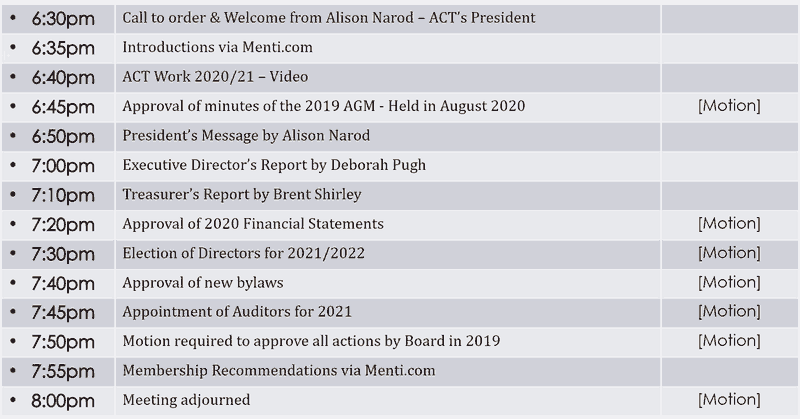Select Approval of new bylaws item

pos(203,283)
